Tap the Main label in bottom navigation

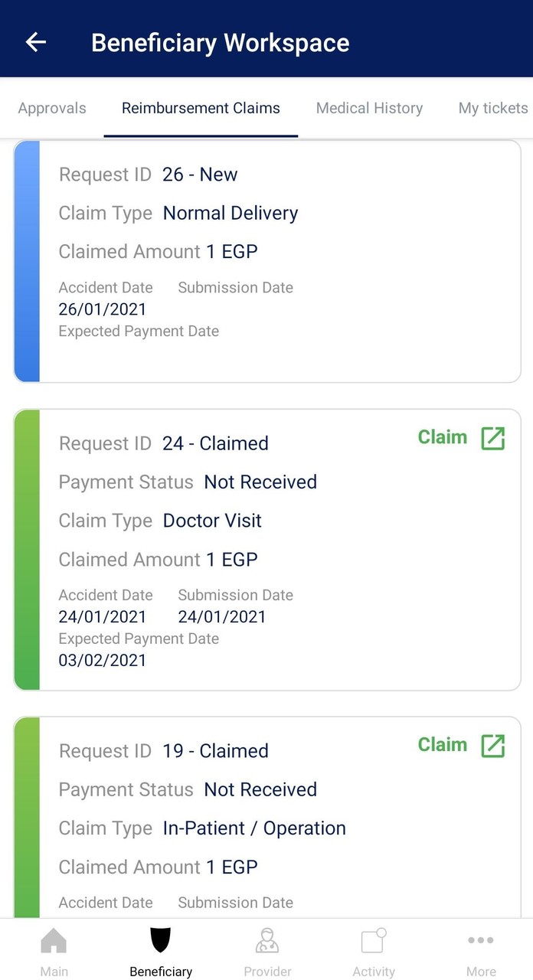tap(54, 971)
